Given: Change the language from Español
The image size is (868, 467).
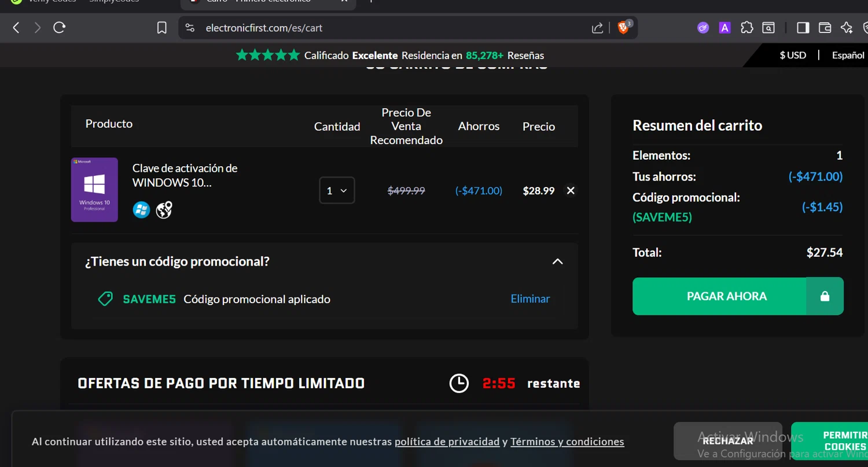Looking at the screenshot, I should tap(848, 55).
